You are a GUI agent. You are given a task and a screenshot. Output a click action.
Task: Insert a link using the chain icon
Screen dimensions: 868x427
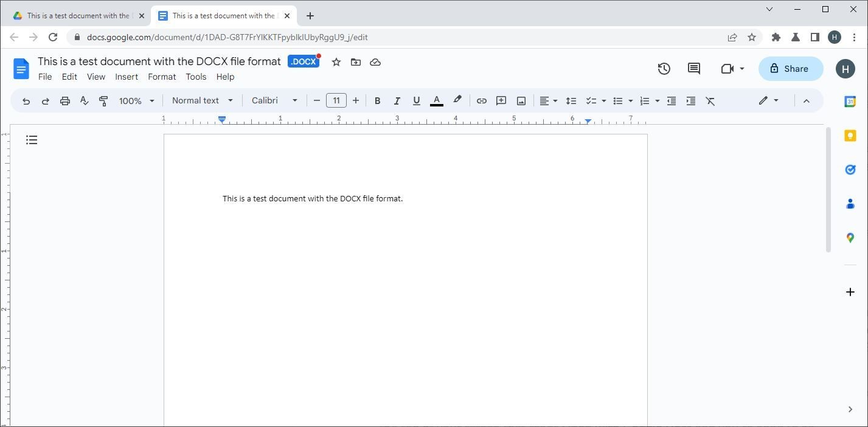(481, 101)
